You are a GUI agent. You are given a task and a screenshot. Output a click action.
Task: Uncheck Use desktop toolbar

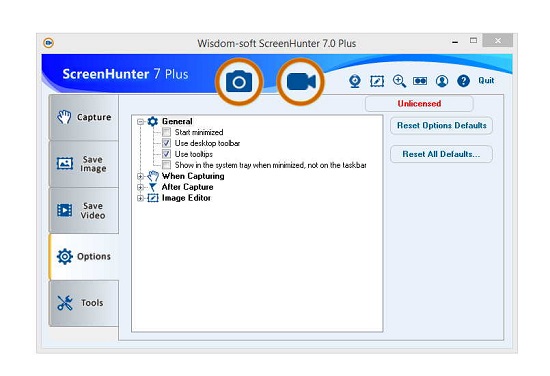pyautogui.click(x=167, y=143)
